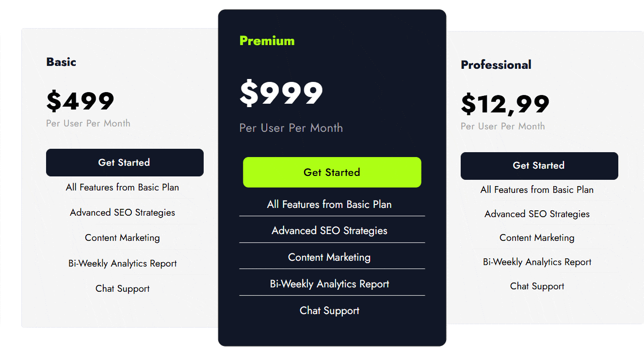Image resolution: width=644 pixels, height=347 pixels.
Task: Click Get Started on Basic plan
Action: pos(125,162)
